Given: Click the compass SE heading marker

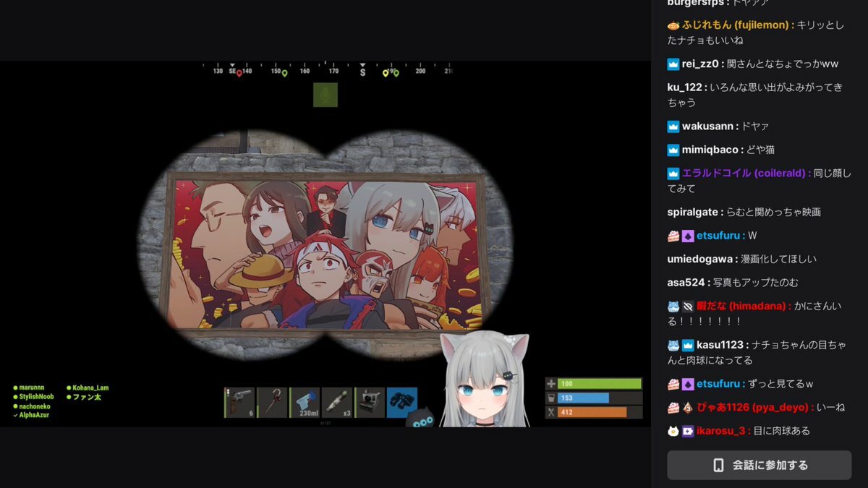Looking at the screenshot, I should [x=233, y=71].
